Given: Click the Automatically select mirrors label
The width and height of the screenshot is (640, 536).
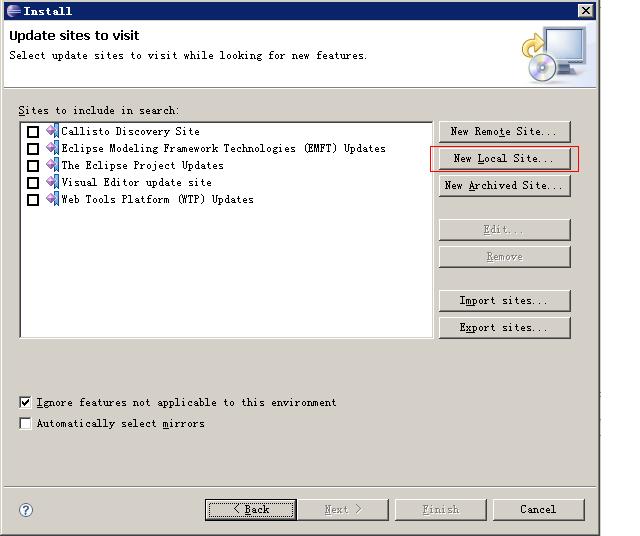Looking at the screenshot, I should coord(121,423).
